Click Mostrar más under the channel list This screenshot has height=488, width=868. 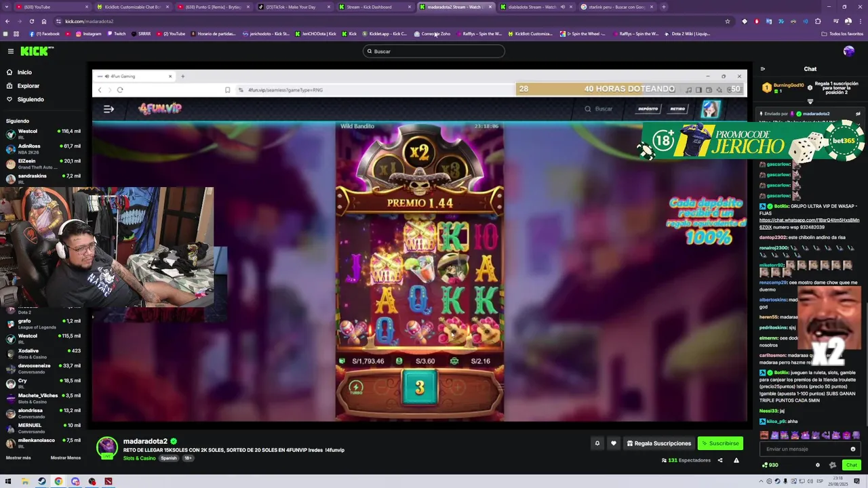point(18,458)
